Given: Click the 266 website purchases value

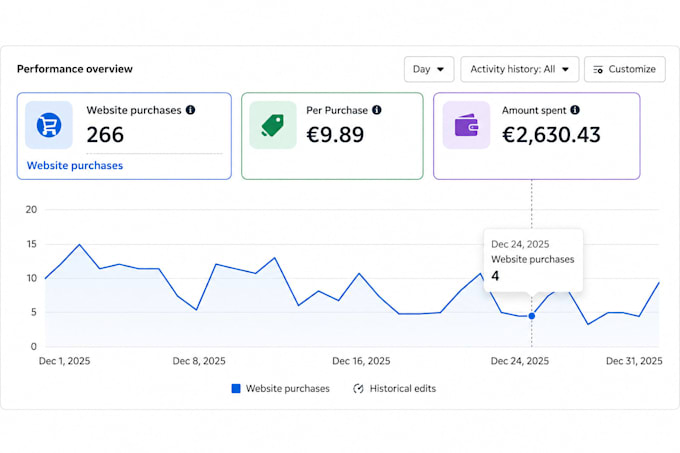Looking at the screenshot, I should click(105, 134).
